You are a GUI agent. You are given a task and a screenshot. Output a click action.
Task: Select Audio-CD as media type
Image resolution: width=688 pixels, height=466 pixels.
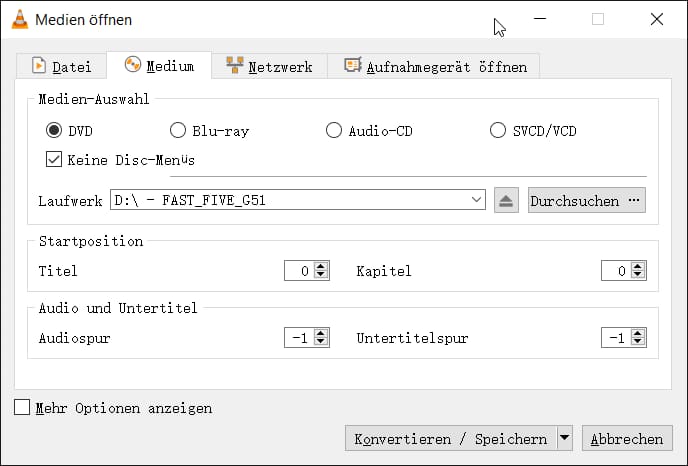point(334,130)
